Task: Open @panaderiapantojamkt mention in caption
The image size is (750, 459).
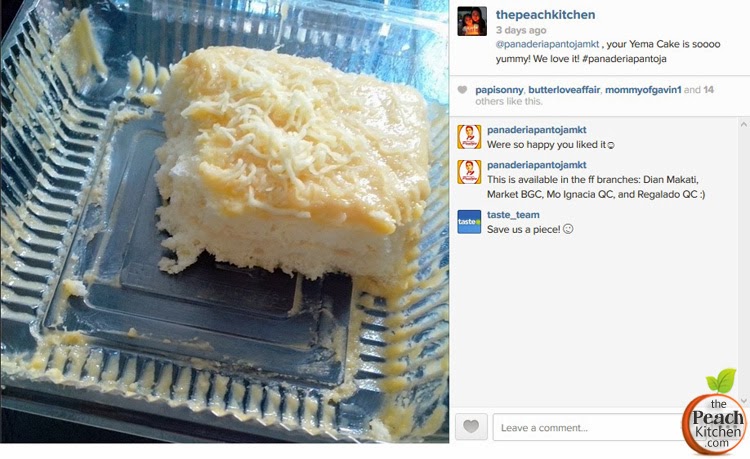Action: (x=547, y=44)
